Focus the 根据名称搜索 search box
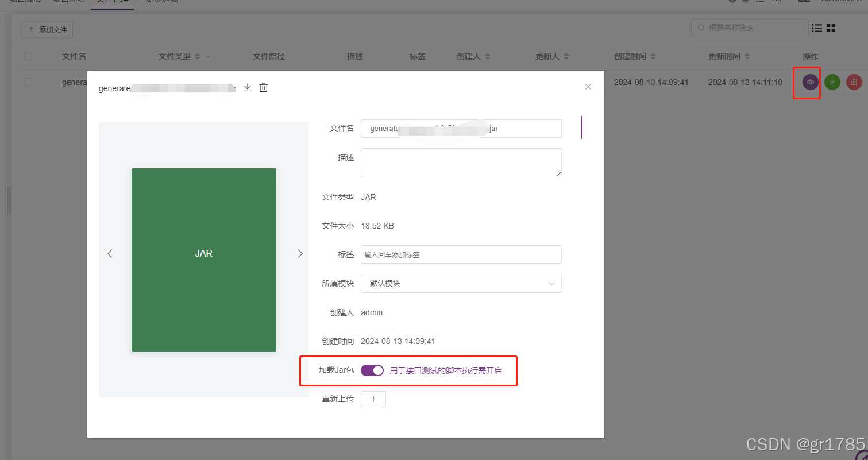Image resolution: width=868 pixels, height=460 pixels. 750,28
